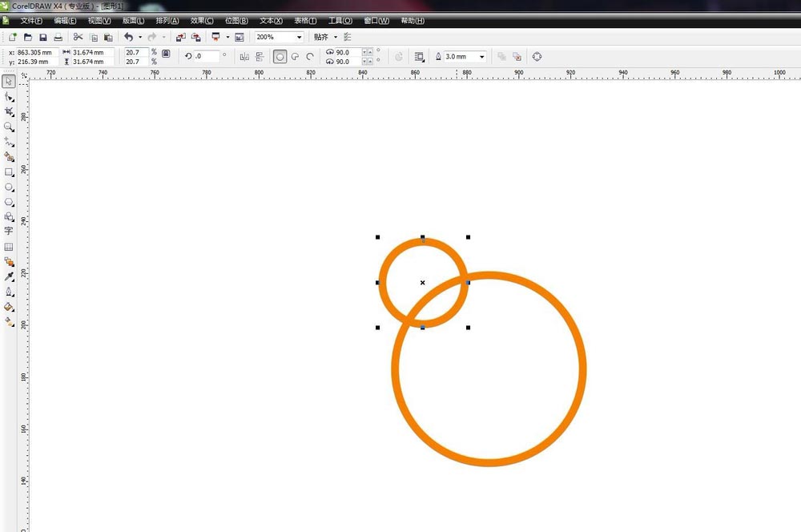
Task: Click the Save icon in the toolbar
Action: [43, 37]
